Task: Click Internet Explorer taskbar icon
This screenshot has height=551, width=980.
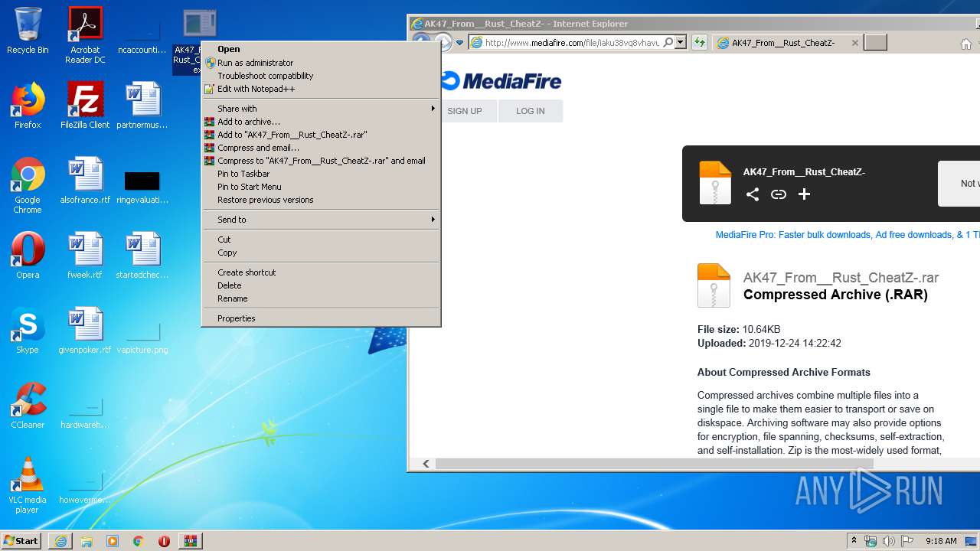Action: (60, 541)
